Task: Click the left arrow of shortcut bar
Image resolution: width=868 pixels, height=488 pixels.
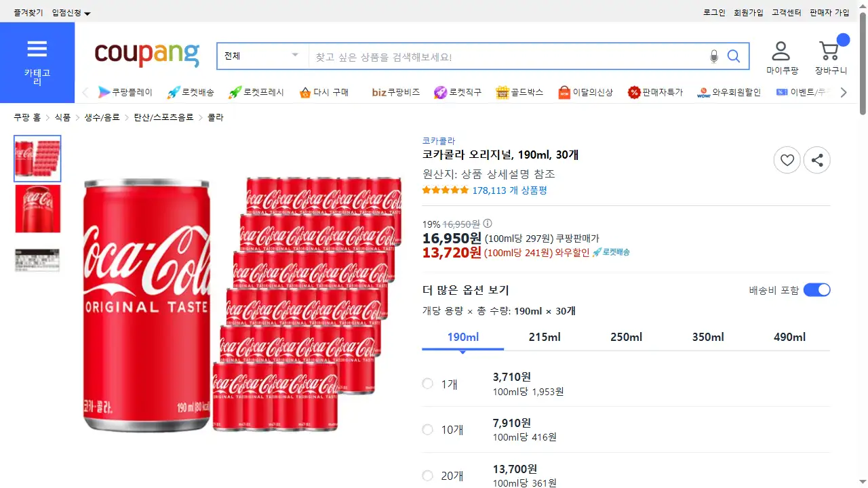Action: point(85,92)
